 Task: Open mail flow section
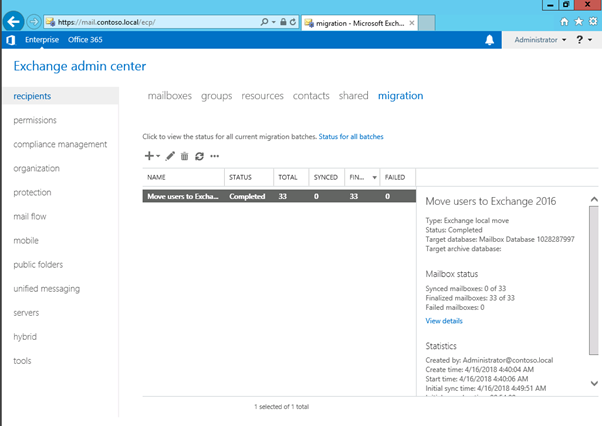tap(30, 216)
